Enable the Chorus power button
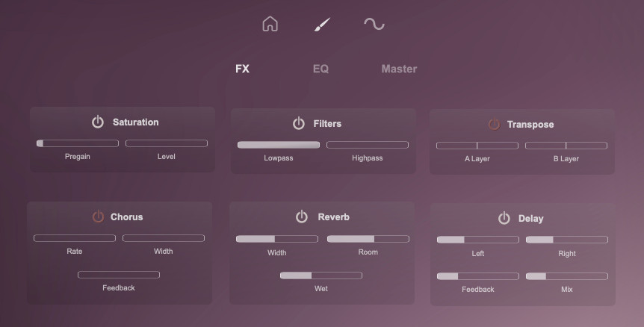The width and height of the screenshot is (644, 327). tap(98, 217)
